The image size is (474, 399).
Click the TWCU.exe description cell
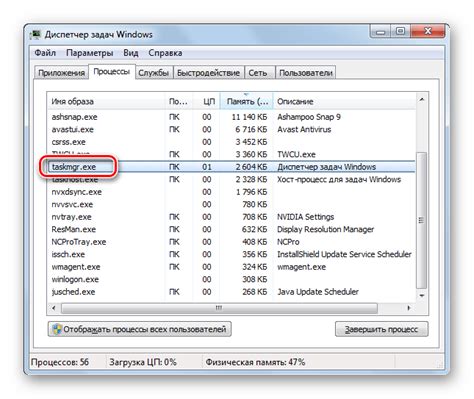[296, 154]
